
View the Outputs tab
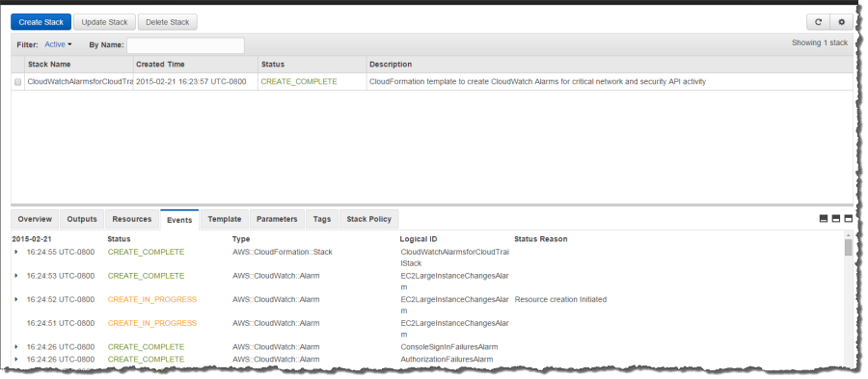point(82,219)
